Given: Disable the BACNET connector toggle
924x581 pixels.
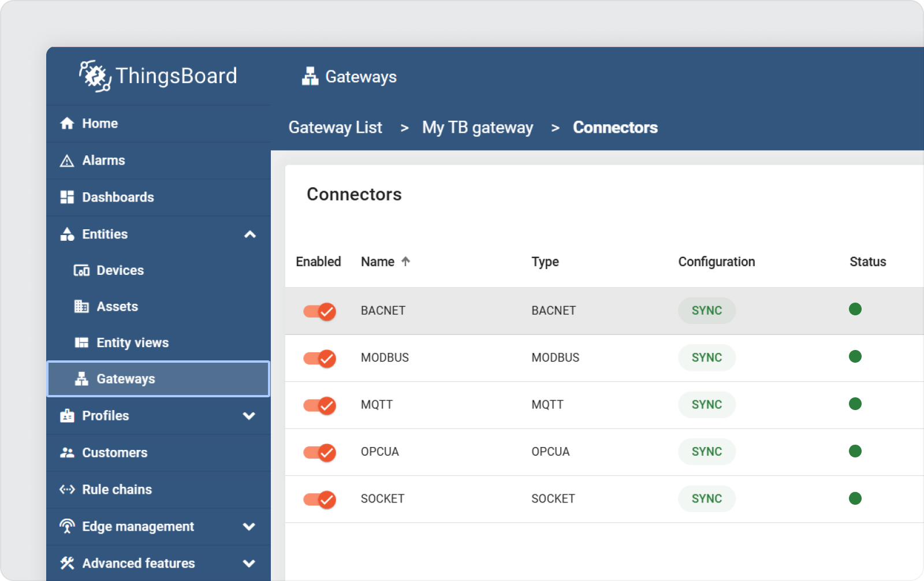Looking at the screenshot, I should [x=320, y=311].
